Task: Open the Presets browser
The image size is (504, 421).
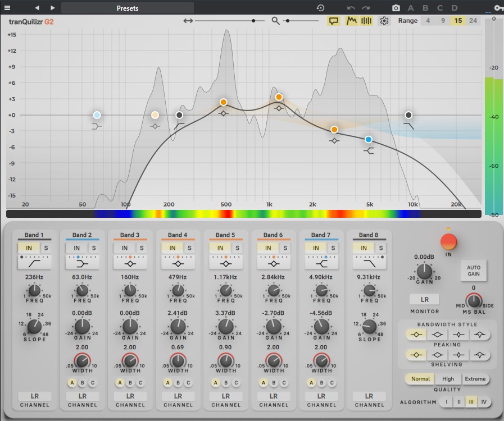Action: (128, 8)
